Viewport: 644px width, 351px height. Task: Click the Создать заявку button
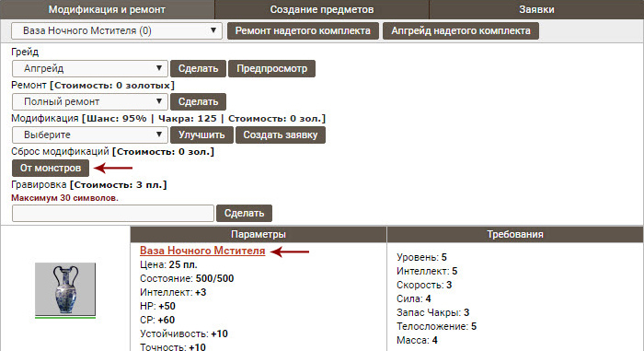pos(281,135)
